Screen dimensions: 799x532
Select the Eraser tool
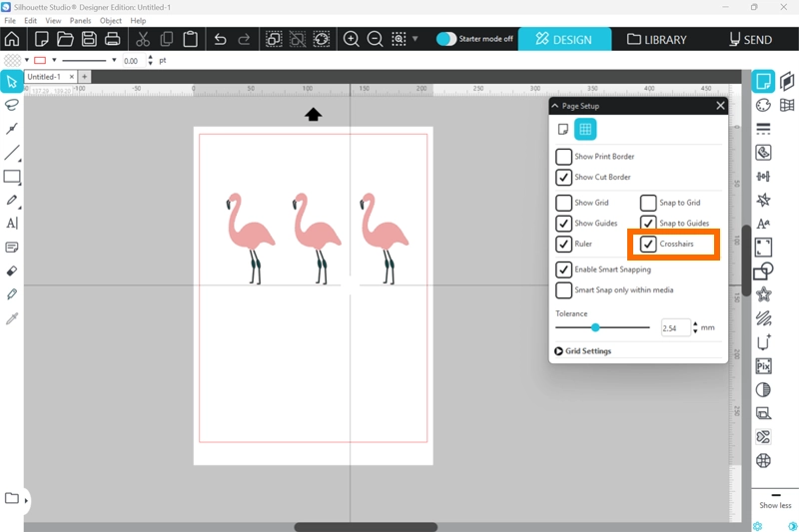pos(12,270)
